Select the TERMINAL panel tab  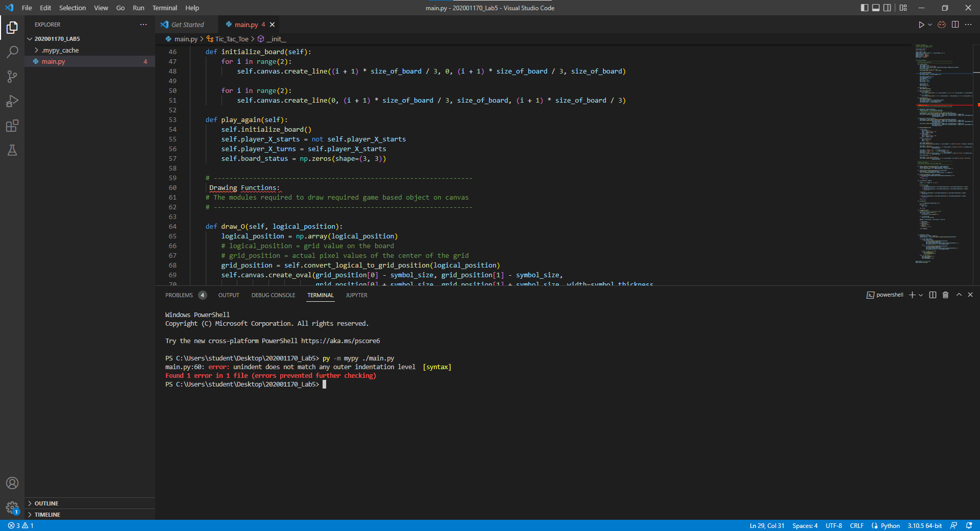click(x=321, y=295)
